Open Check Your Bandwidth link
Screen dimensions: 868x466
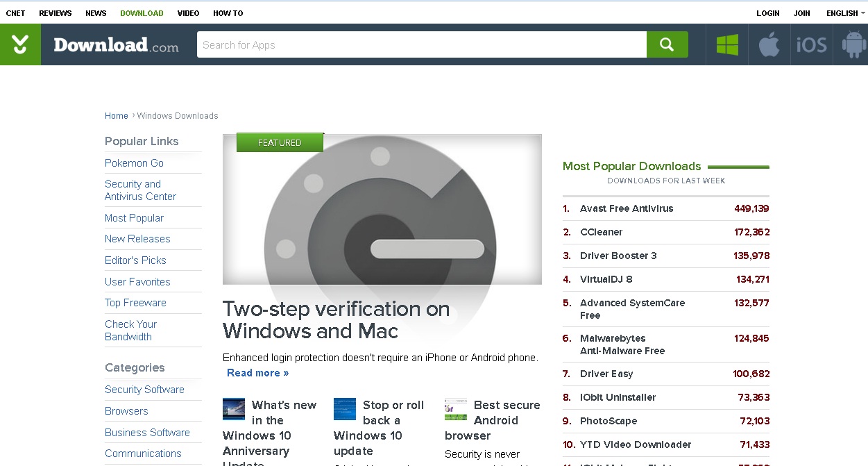click(x=130, y=331)
